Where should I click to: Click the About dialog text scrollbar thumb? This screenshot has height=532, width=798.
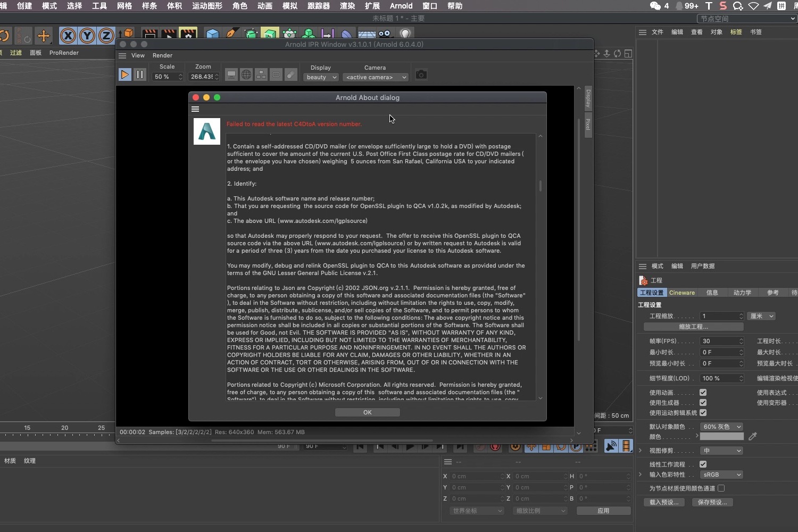(x=541, y=186)
